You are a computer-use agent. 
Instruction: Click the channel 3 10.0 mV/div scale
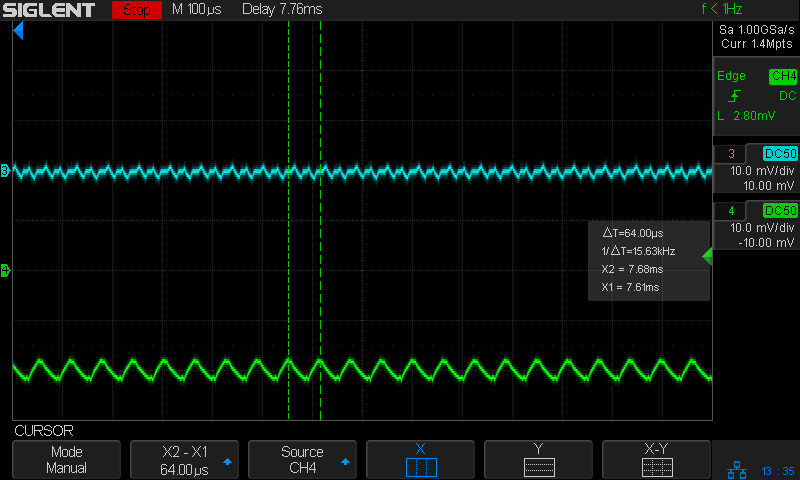757,171
